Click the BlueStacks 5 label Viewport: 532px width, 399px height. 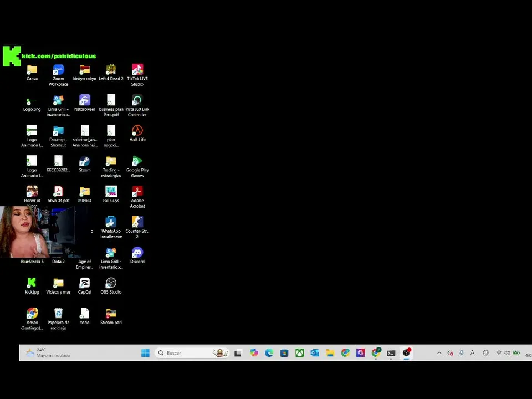[32, 262]
